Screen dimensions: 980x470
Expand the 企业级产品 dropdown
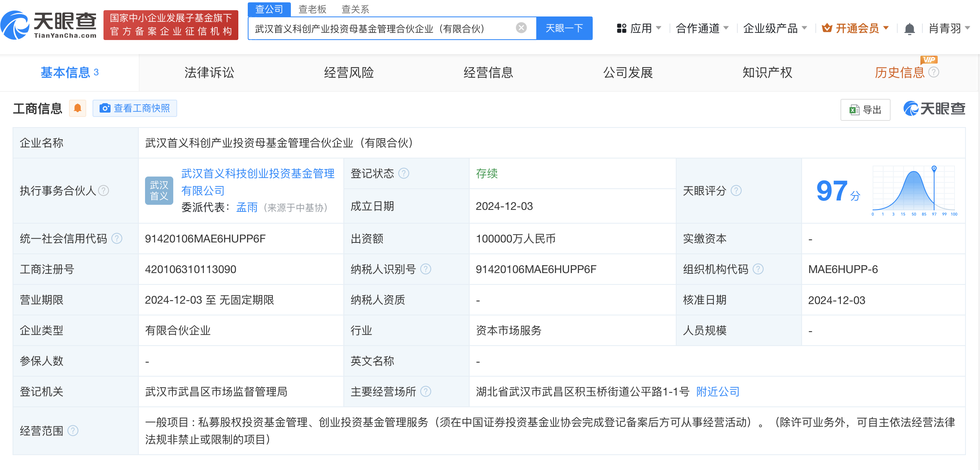coord(775,28)
